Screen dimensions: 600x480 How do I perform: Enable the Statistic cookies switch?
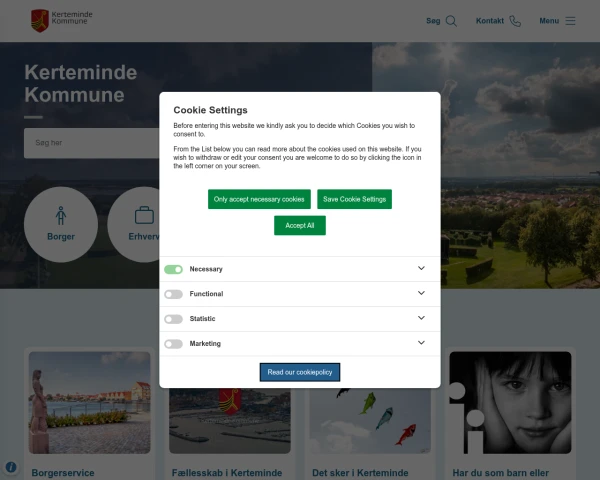174,319
